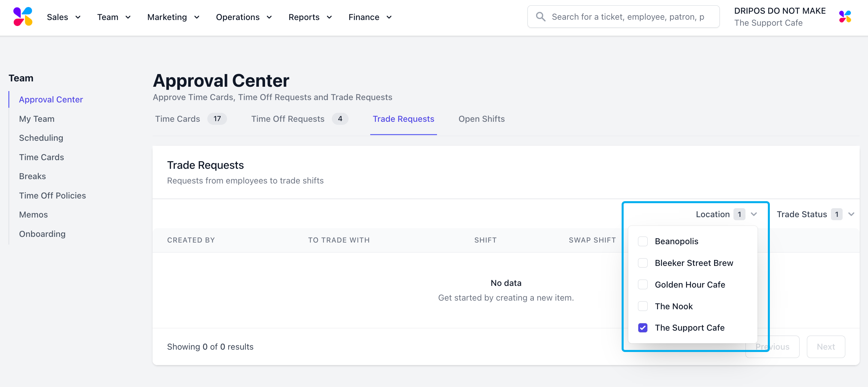This screenshot has width=868, height=387.
Task: Click the Trade Status chevron arrow
Action: (x=851, y=214)
